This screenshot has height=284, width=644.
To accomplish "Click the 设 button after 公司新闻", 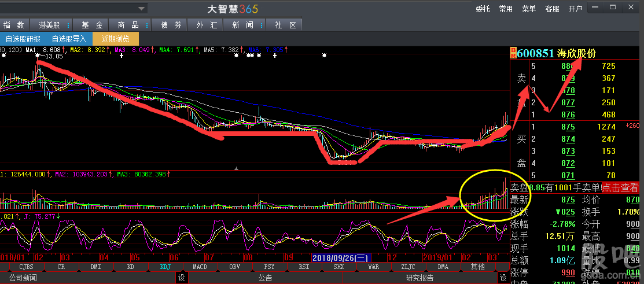I will coord(182,278).
